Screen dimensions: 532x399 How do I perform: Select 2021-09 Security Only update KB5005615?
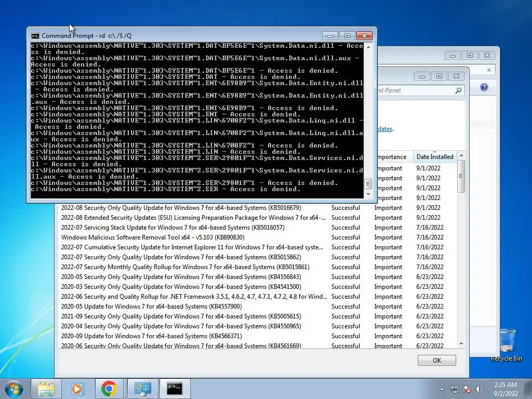257,316
